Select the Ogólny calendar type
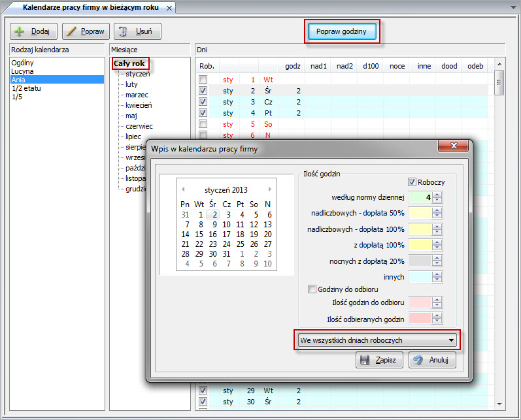521x420 pixels. pyautogui.click(x=22, y=63)
